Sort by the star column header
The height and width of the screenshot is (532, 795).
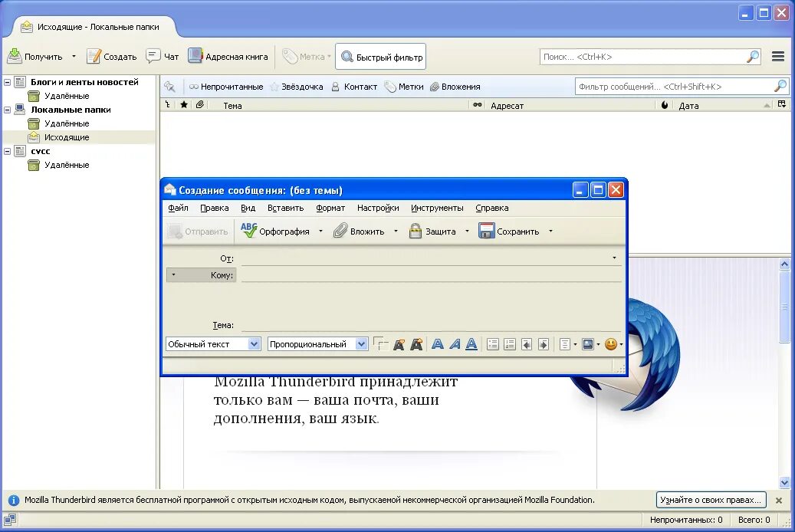(x=184, y=105)
